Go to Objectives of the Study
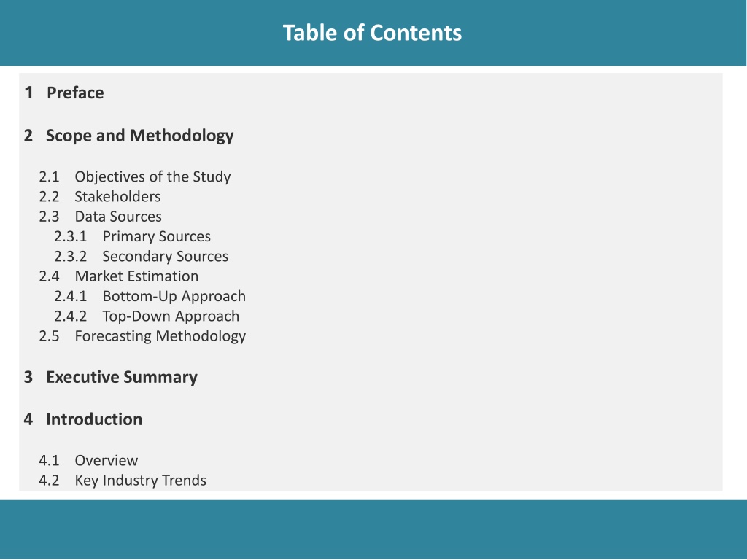The image size is (747, 560). pos(135,176)
